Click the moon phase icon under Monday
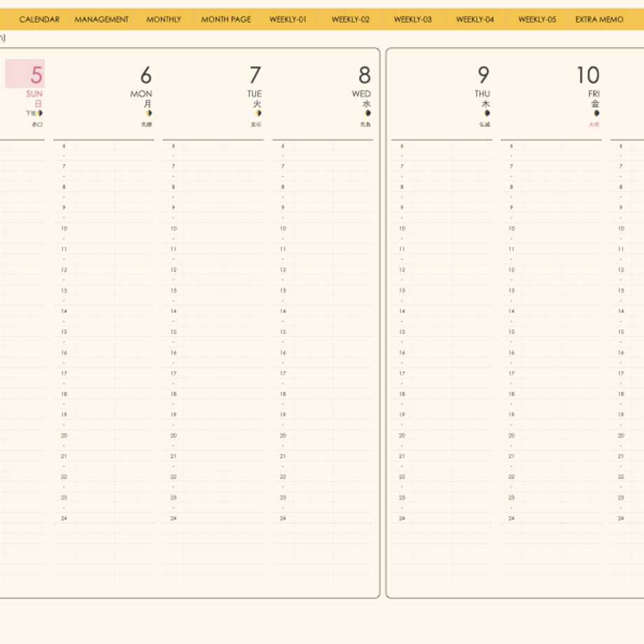This screenshot has height=644, width=644. pyautogui.click(x=149, y=113)
